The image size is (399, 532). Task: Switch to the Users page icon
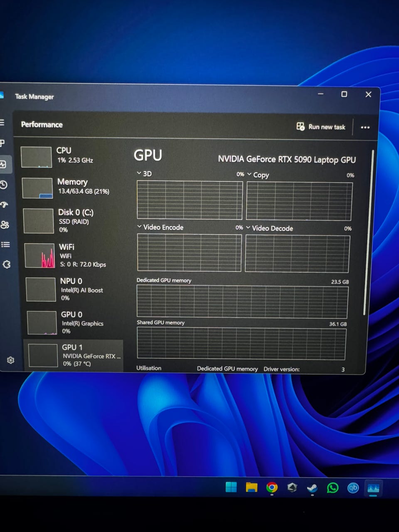click(5, 225)
